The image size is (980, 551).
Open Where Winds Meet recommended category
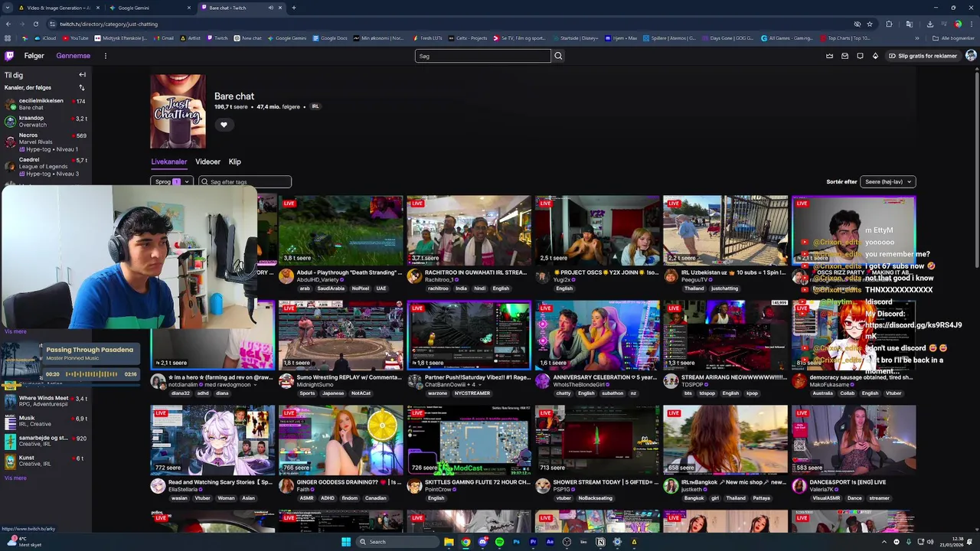pyautogui.click(x=46, y=402)
